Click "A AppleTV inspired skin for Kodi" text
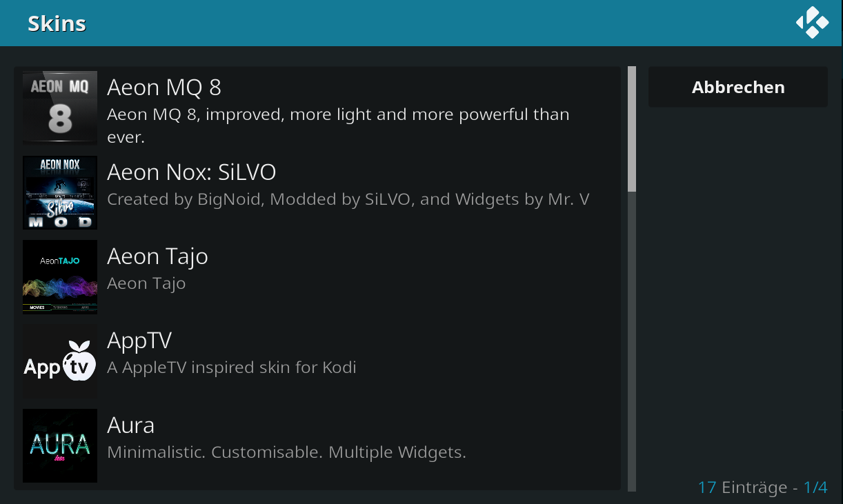843x504 pixels. pos(232,367)
